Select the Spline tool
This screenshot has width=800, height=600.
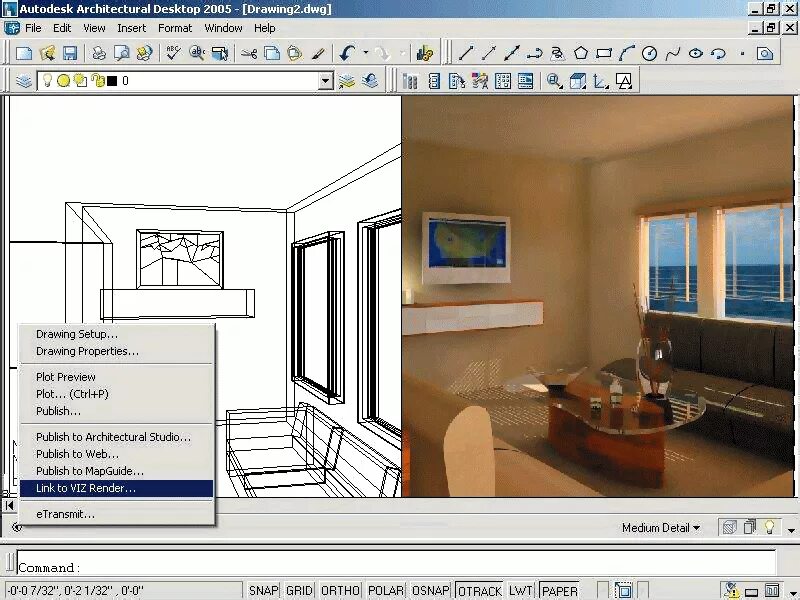click(673, 53)
